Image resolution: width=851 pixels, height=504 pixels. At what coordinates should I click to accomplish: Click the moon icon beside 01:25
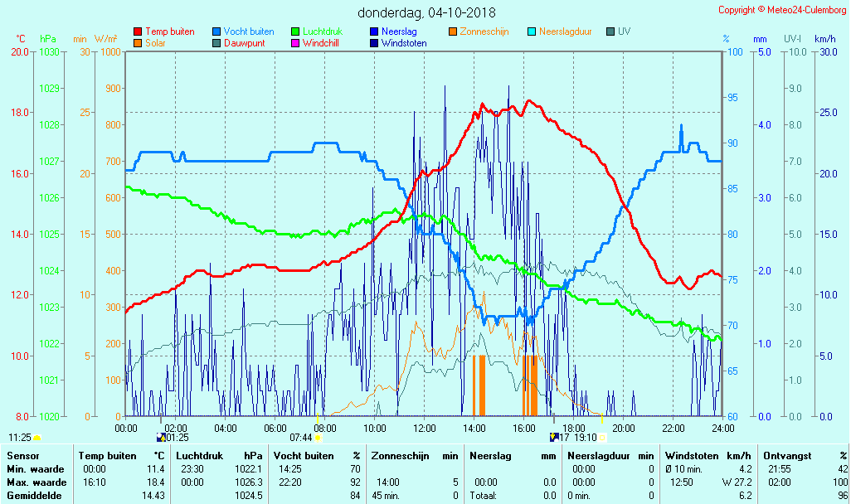pos(161,437)
